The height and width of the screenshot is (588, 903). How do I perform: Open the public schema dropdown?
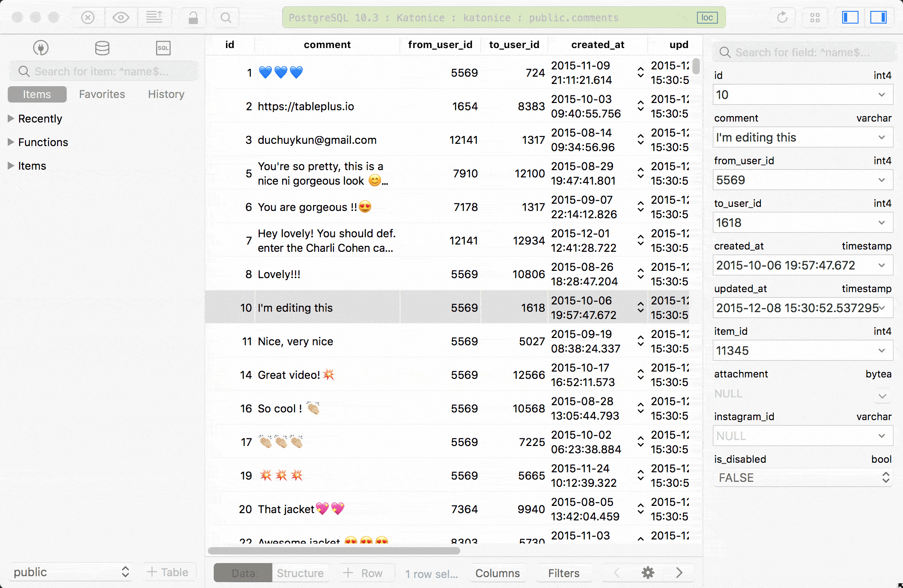[x=71, y=572]
